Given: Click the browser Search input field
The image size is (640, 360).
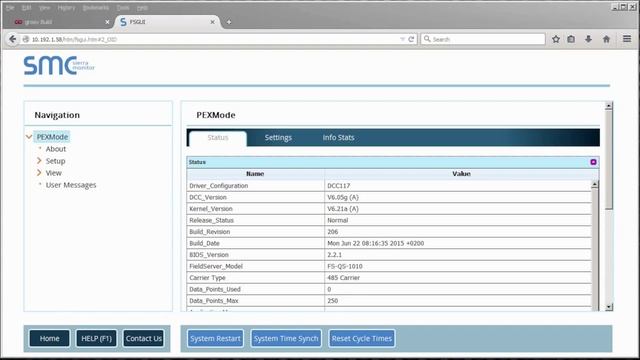Looking at the screenshot, I should point(483,39).
